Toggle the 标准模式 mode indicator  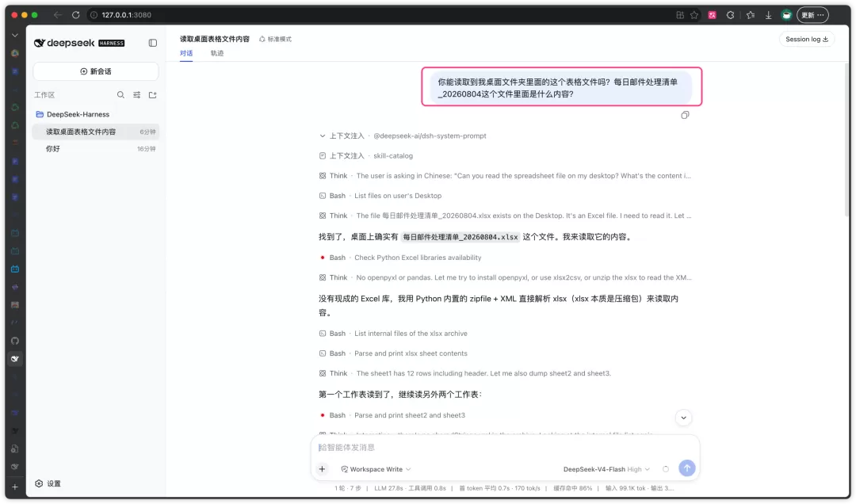276,40
